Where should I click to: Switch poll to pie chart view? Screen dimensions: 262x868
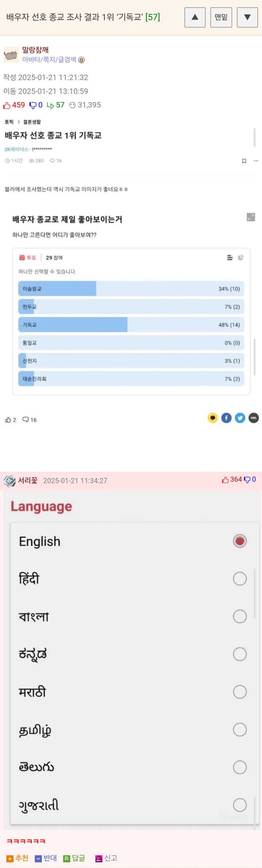[x=241, y=258]
